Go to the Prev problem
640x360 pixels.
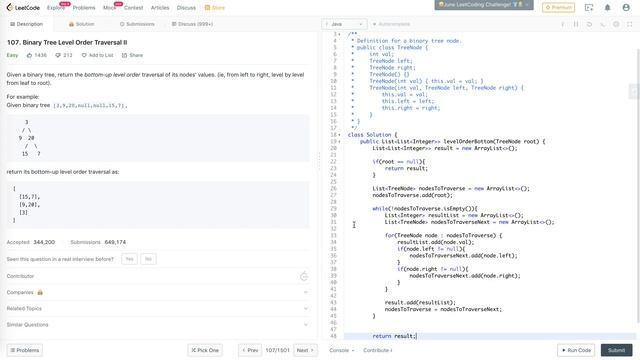click(250, 350)
